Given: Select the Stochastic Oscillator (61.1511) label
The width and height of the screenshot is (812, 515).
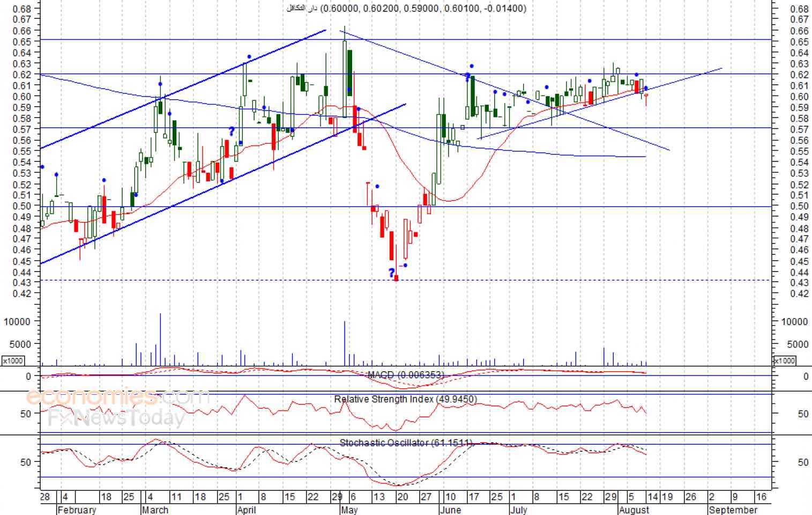Looking at the screenshot, I should coord(406,443).
